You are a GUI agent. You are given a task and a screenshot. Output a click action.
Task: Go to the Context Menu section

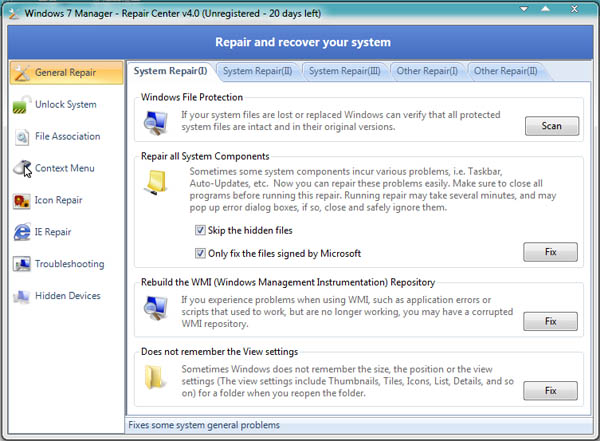pos(67,168)
